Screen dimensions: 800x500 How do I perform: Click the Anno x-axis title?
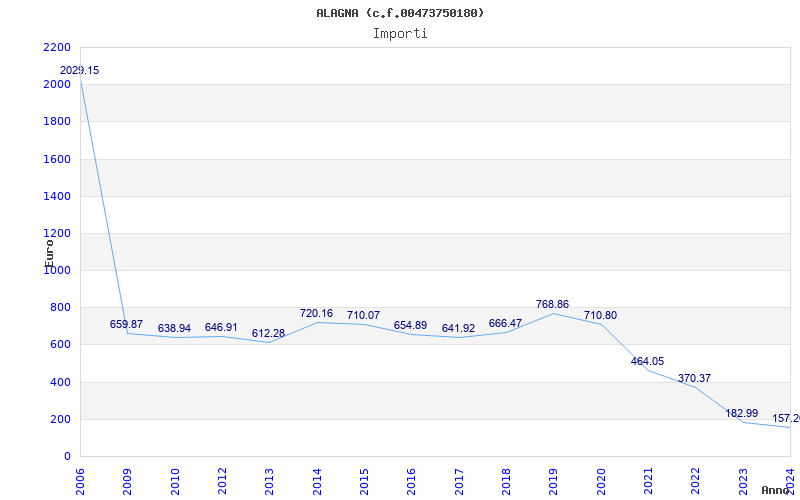[x=776, y=490]
